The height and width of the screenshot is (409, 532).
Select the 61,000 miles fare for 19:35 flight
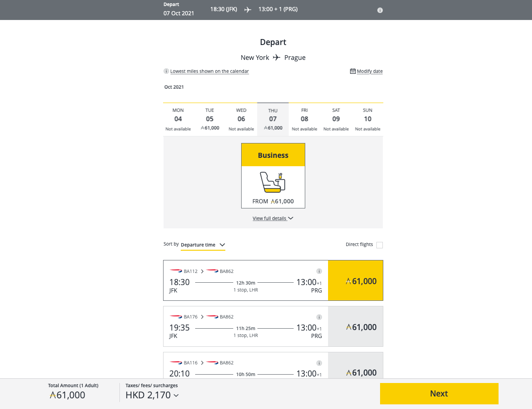[355, 326]
